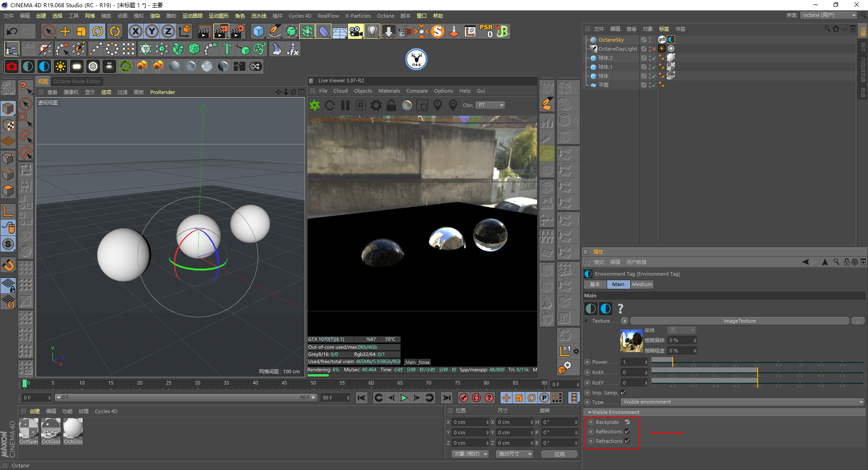Toggle clay mode sphere in Live Viewer

[407, 105]
